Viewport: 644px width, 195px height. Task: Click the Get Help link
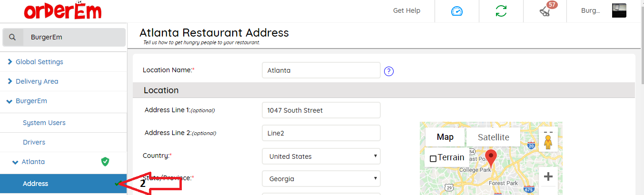click(406, 10)
